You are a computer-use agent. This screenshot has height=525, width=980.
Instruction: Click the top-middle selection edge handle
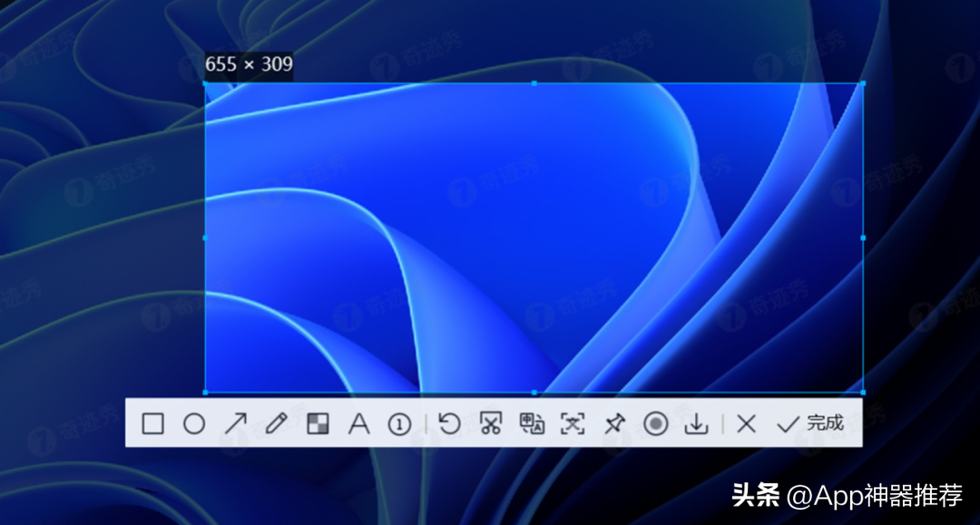(534, 83)
